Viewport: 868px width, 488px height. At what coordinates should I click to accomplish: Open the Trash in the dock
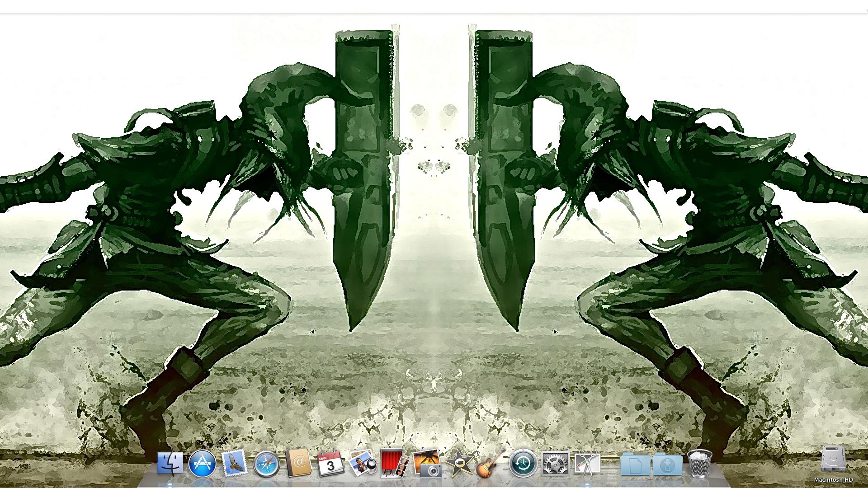pos(699,463)
